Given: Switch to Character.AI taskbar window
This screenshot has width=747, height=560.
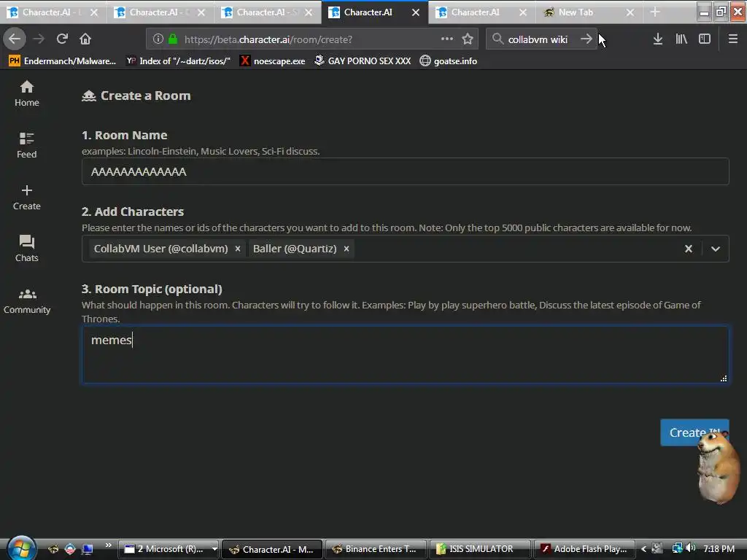Looking at the screenshot, I should coord(272,549).
